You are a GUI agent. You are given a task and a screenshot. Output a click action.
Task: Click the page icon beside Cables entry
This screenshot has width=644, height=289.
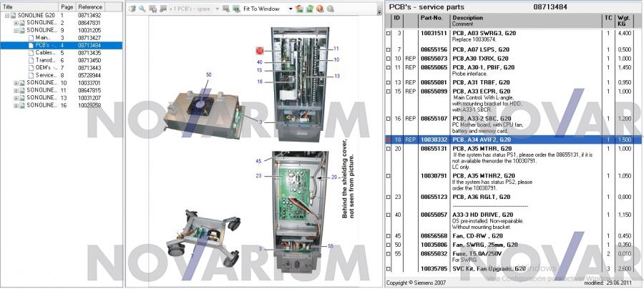(30, 53)
